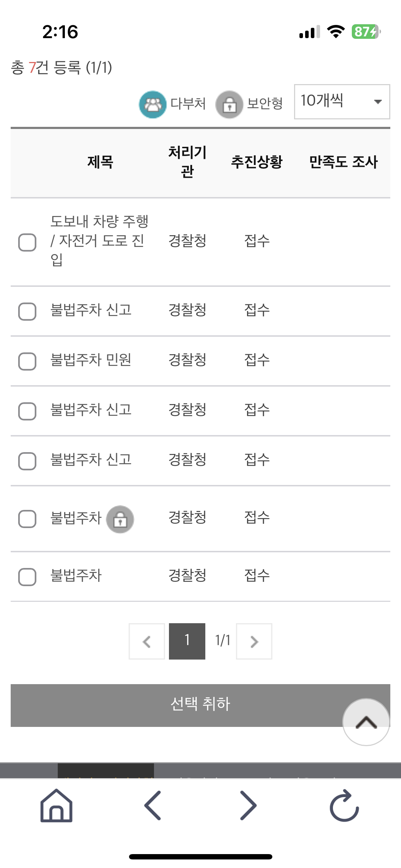Tap the 만족도 조사 column header
The height and width of the screenshot is (868, 401).
[343, 162]
